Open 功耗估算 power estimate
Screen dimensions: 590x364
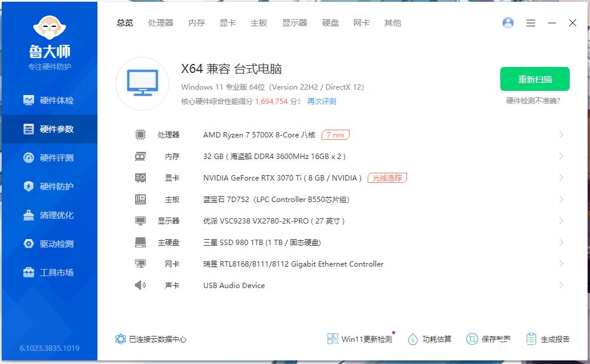(430, 339)
